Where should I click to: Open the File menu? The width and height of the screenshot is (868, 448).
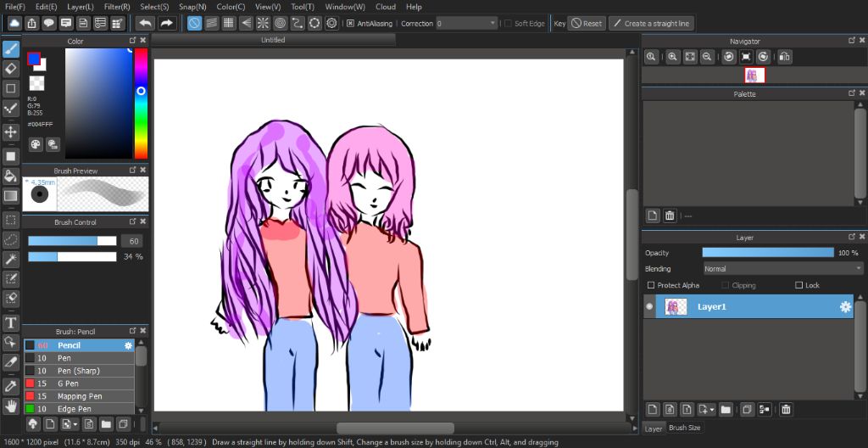click(x=15, y=7)
